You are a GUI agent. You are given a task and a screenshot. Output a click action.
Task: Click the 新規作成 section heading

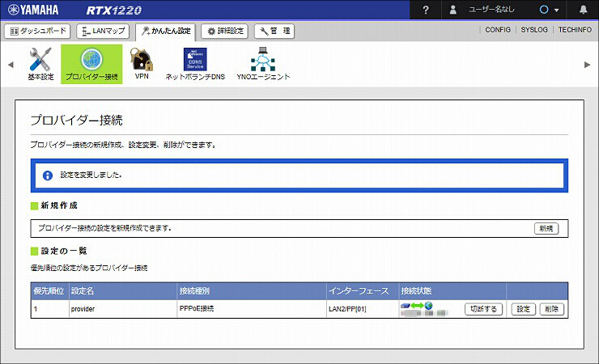(x=59, y=205)
